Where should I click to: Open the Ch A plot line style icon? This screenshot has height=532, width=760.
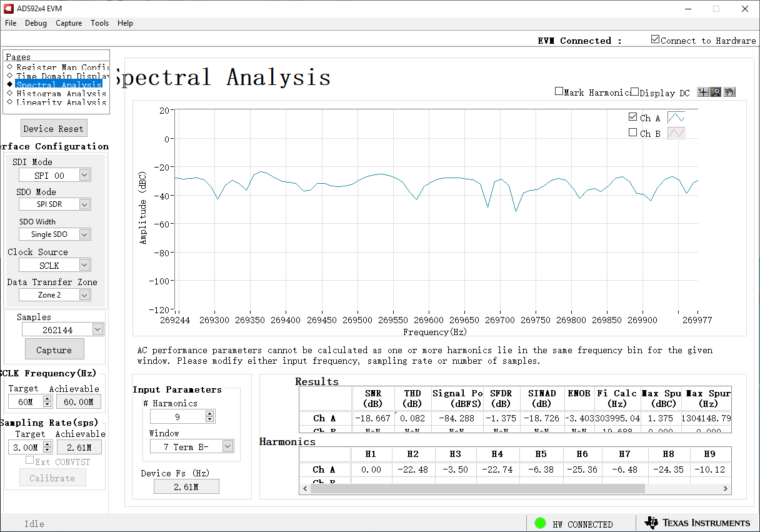(x=675, y=117)
